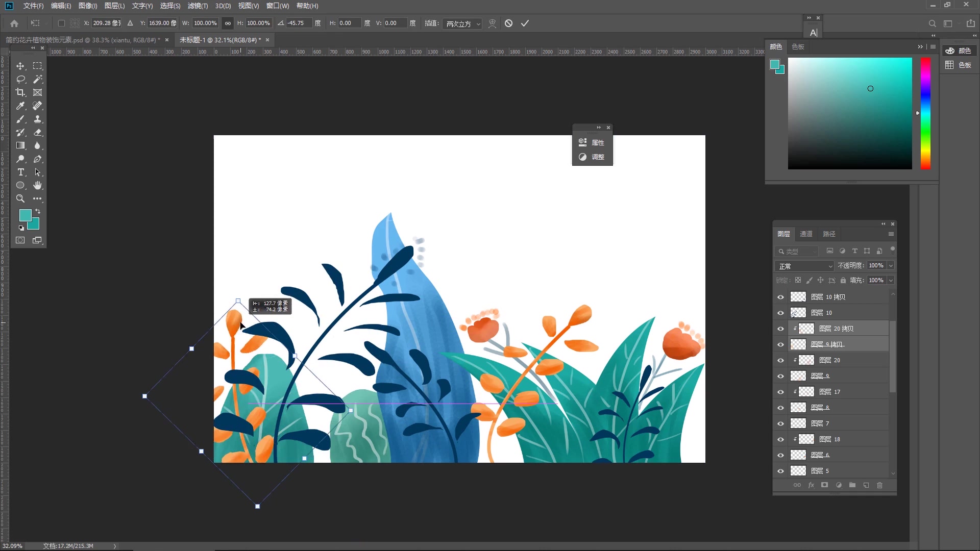Select the Clone Stamp tool
The height and width of the screenshot is (551, 980).
point(37,119)
